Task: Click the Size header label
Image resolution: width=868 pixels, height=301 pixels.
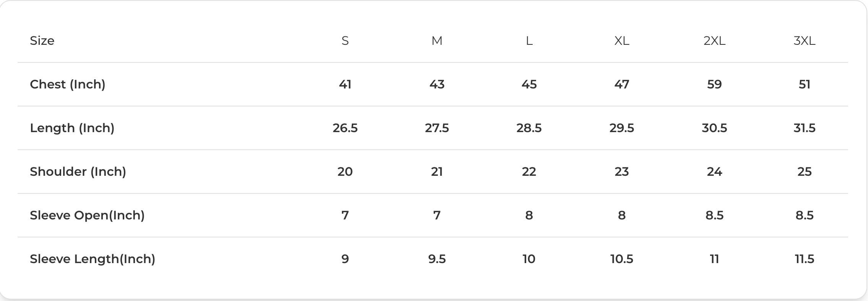Action: (x=42, y=41)
